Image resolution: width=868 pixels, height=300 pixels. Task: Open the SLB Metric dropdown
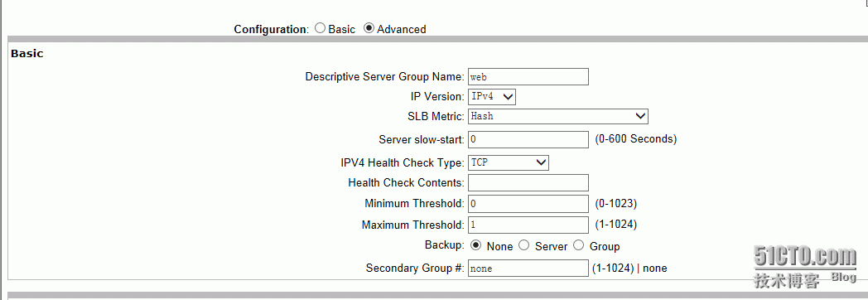click(558, 116)
